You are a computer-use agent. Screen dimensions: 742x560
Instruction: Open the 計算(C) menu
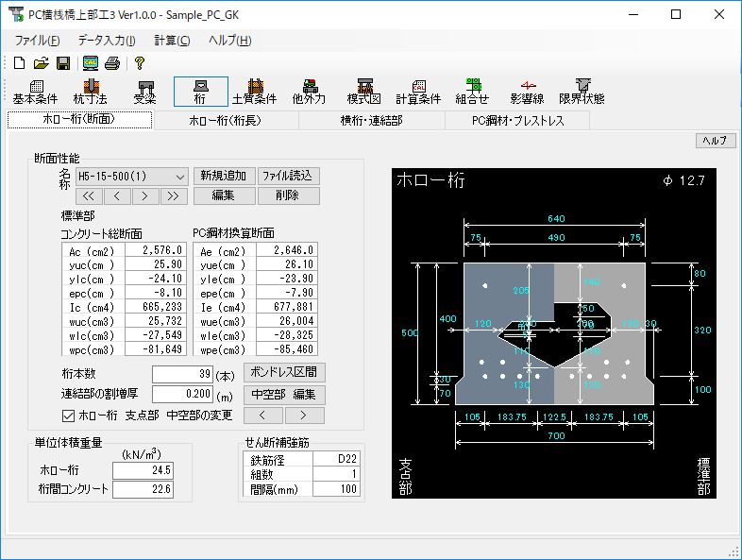tap(172, 41)
